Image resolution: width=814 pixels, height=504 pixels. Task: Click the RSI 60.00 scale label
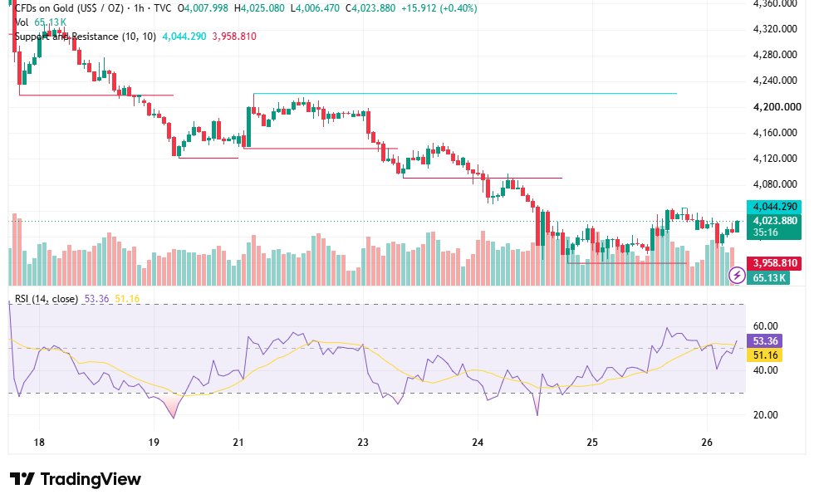click(765, 326)
